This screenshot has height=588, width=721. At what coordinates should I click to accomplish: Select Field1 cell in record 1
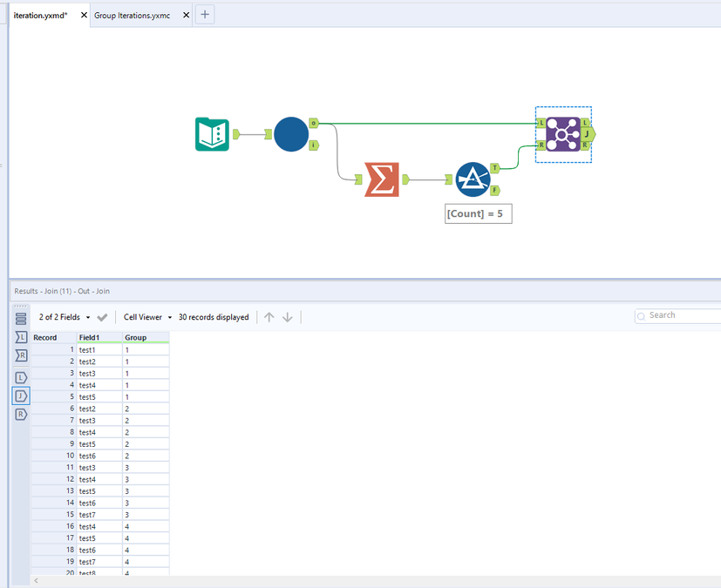[99, 349]
